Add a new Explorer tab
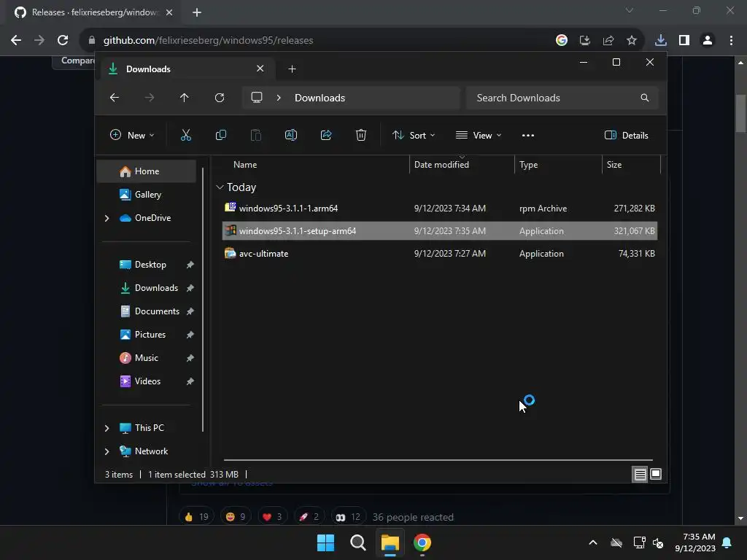747x560 pixels. (x=292, y=69)
